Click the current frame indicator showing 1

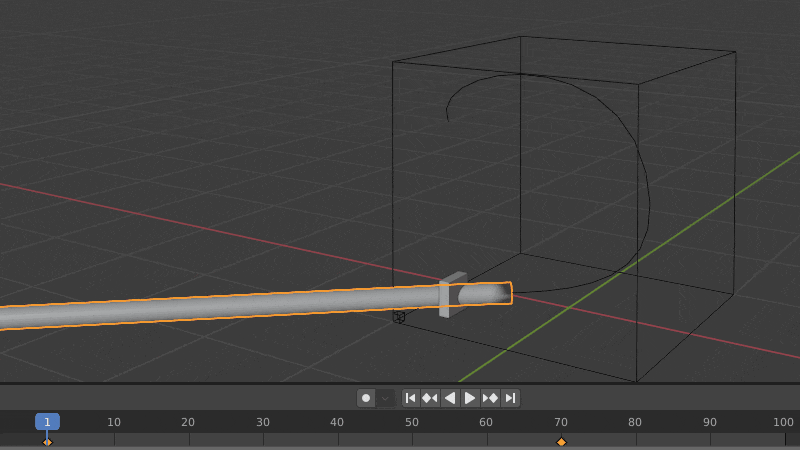point(47,422)
